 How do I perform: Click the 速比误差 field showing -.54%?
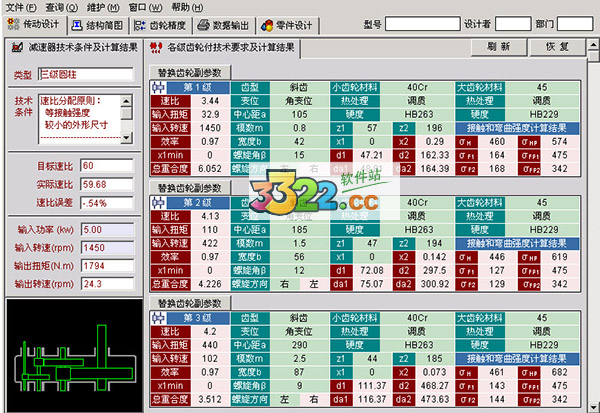107,203
